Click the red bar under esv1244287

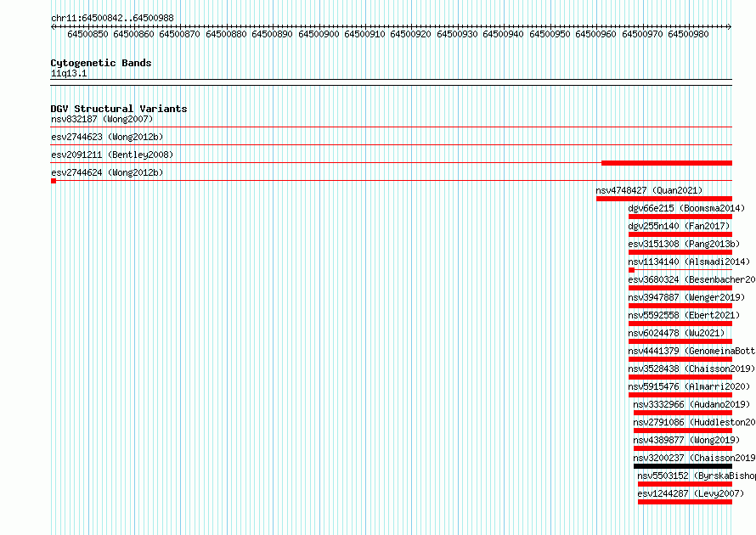(685, 502)
